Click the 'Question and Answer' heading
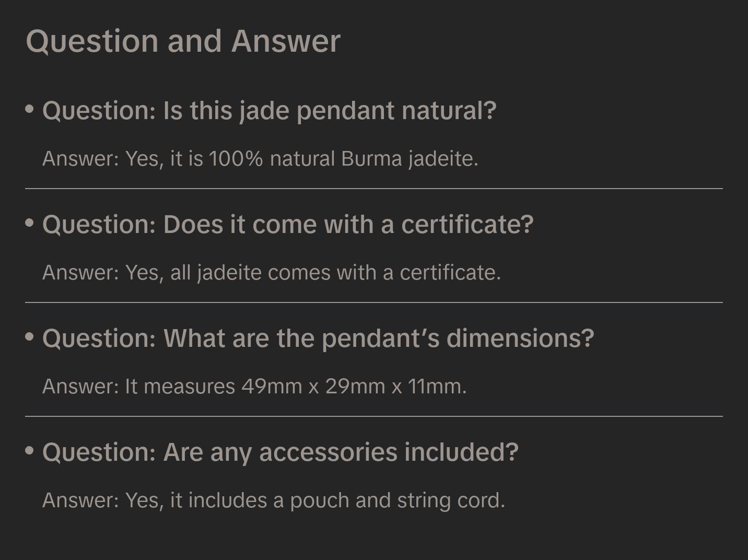The height and width of the screenshot is (560, 748). [x=183, y=41]
